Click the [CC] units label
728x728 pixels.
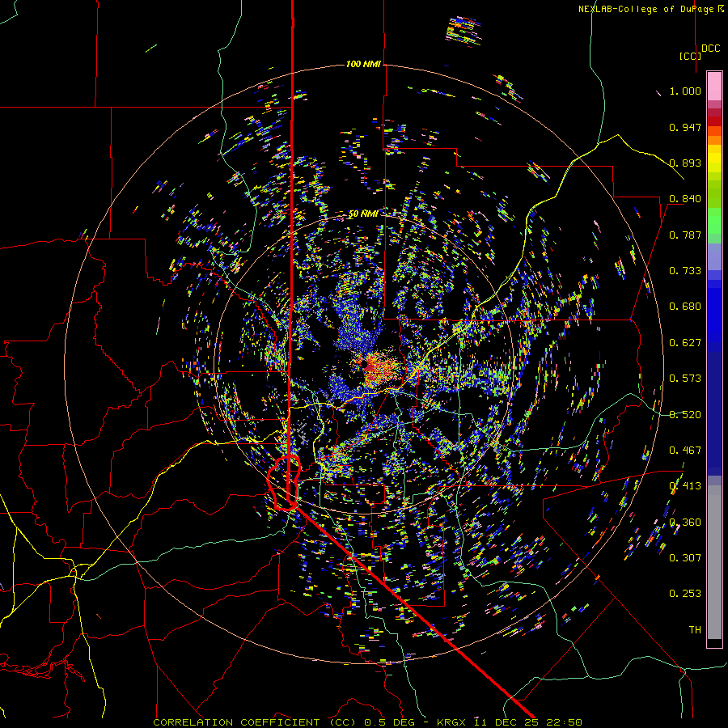(690, 56)
